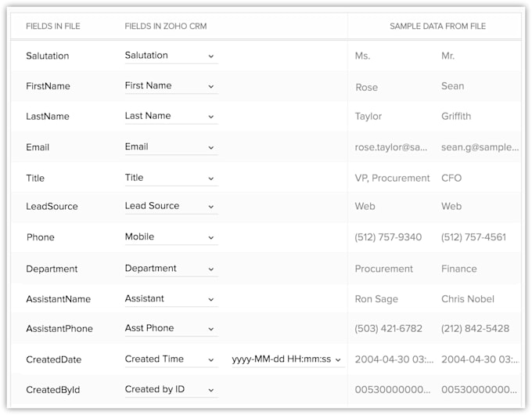Open the Created by ID mapping dropdown

tap(171, 389)
